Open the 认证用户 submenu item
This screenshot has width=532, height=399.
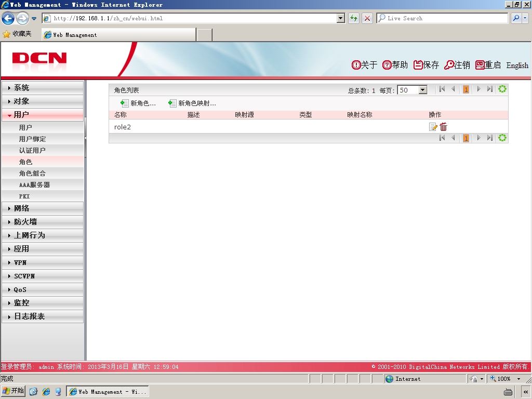click(x=43, y=150)
